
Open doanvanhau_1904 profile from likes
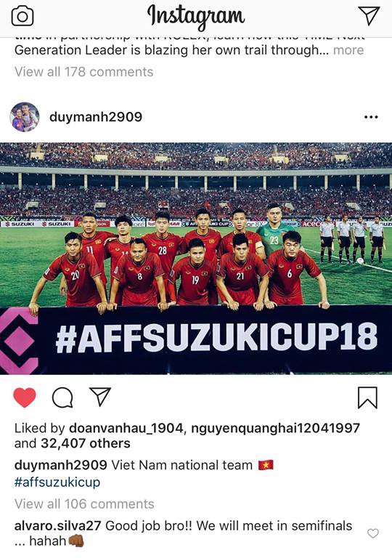point(126,428)
